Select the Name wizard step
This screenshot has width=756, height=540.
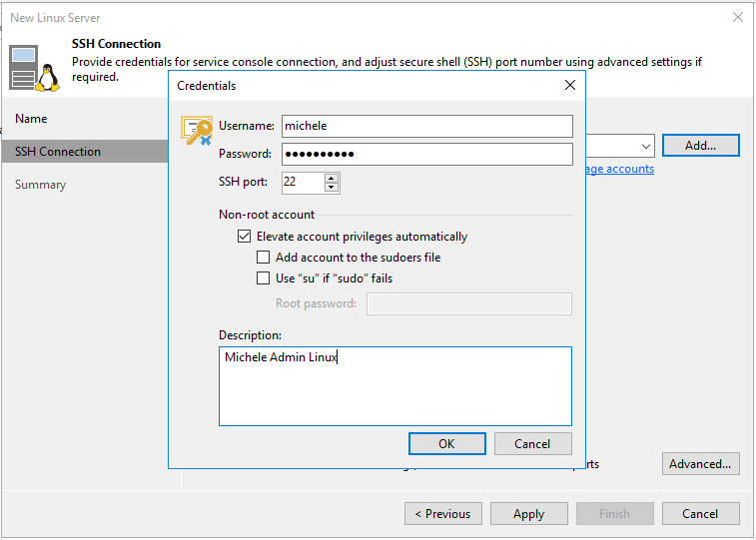click(x=31, y=119)
